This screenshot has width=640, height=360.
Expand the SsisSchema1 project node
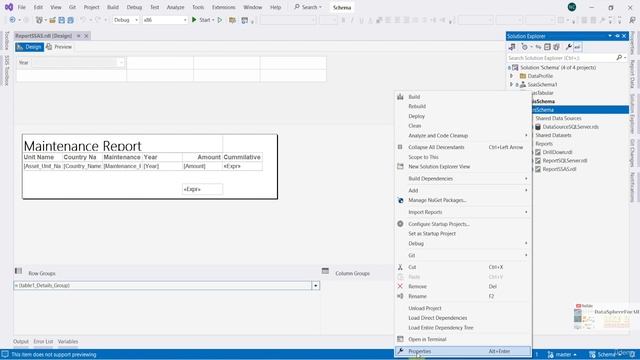pyautogui.click(x=511, y=84)
